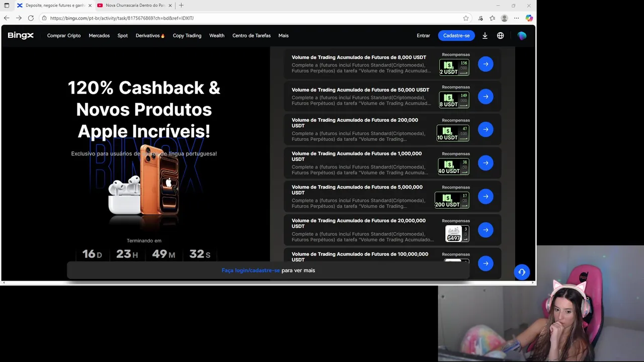644x362 pixels.
Task: Open the Spot menu
Action: (x=123, y=36)
